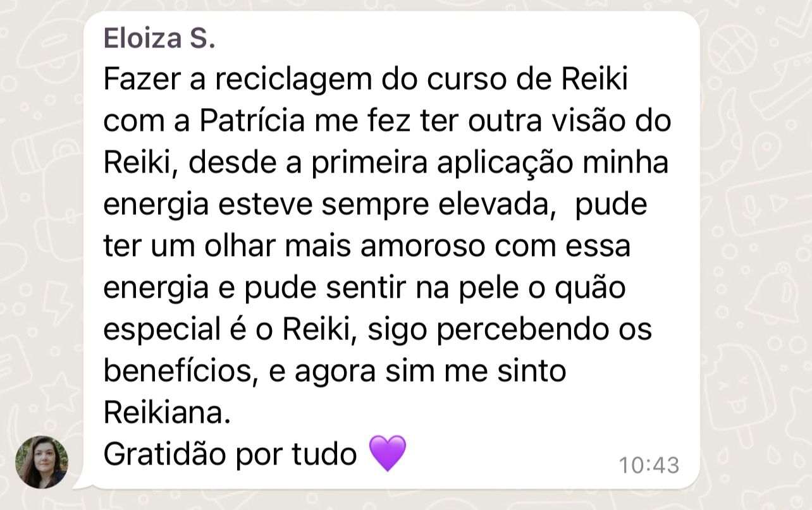Tap the sender name Eloiza S.
The width and height of the screenshot is (812, 510).
(x=159, y=39)
